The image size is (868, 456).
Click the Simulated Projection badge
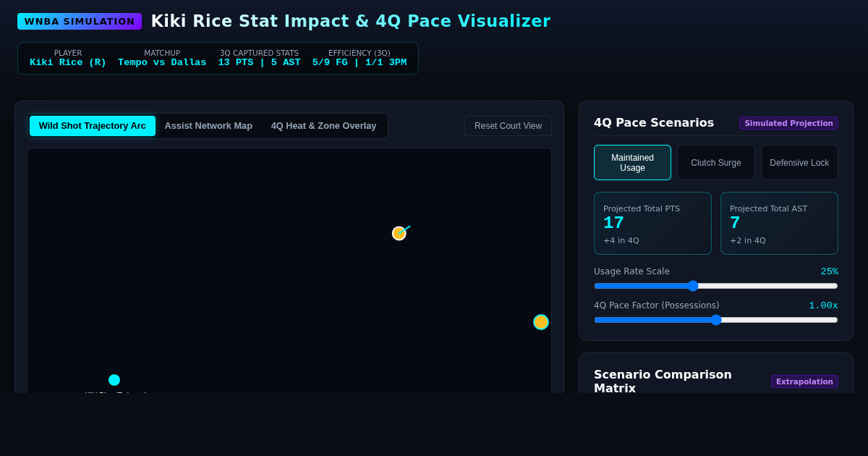[788, 123]
